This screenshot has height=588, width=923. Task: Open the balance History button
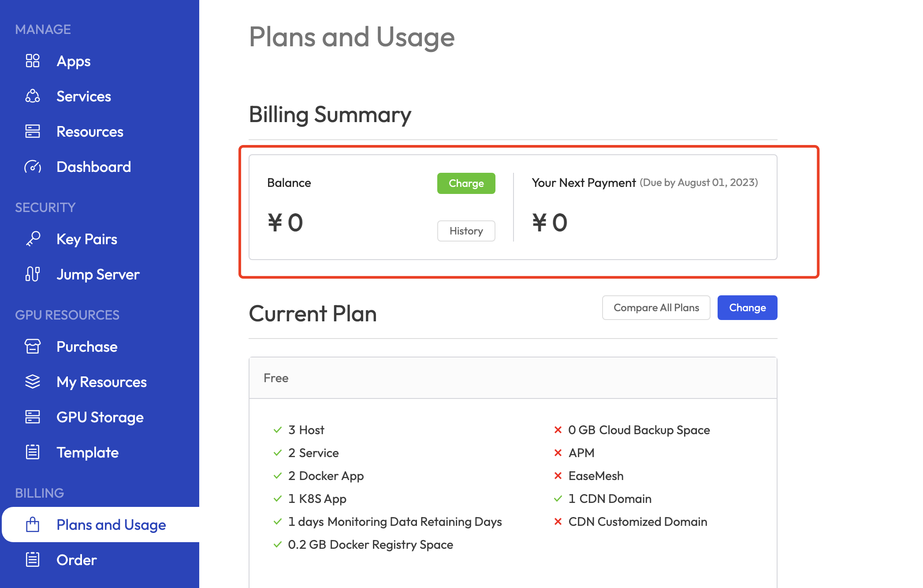click(x=466, y=231)
